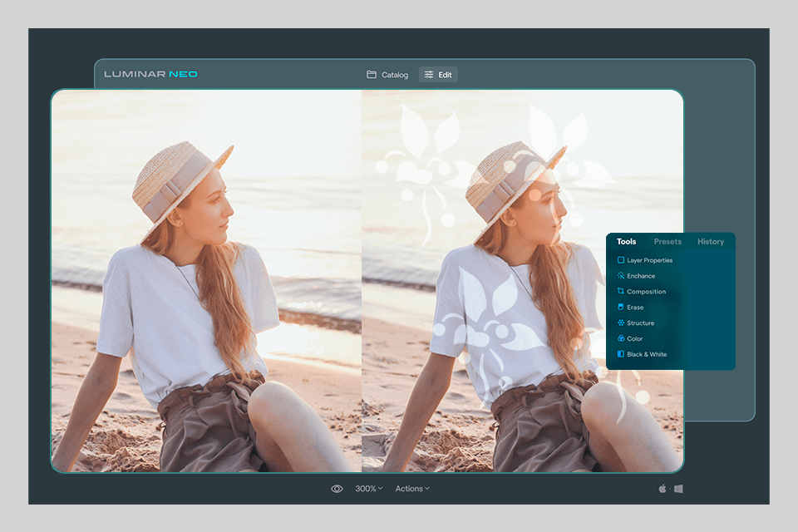Click the Enchance sparkle icon
798x532 pixels.
[x=621, y=276]
